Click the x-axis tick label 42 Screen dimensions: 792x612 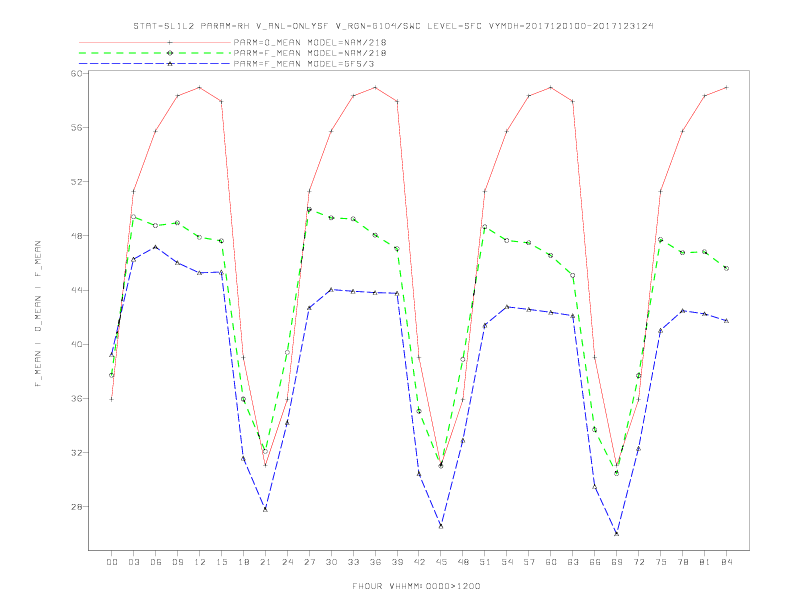tap(419, 562)
